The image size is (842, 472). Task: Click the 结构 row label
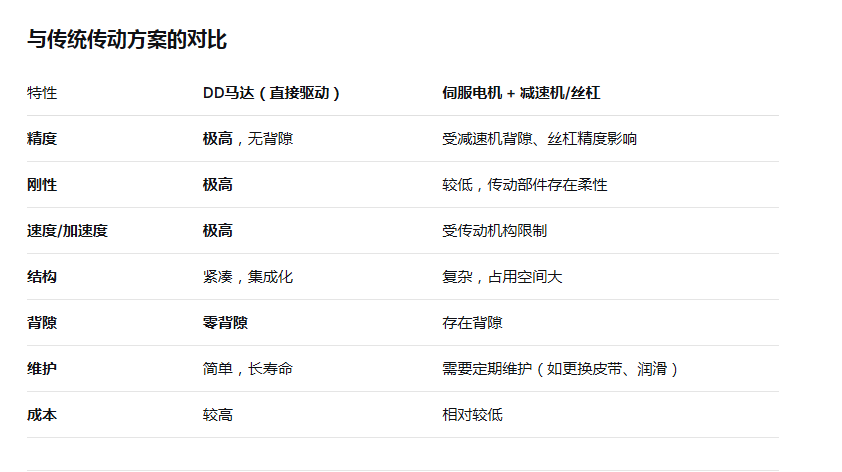42,277
